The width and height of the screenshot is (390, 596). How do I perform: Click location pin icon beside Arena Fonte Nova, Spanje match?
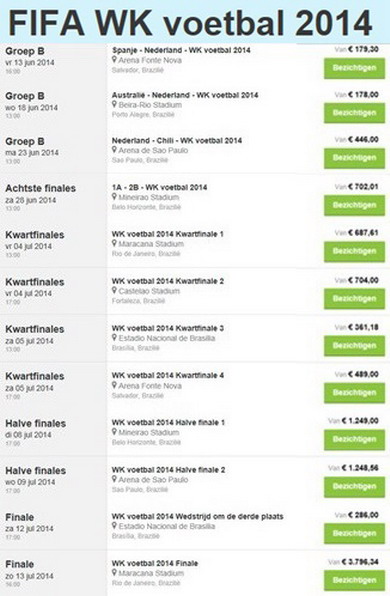coord(114,60)
